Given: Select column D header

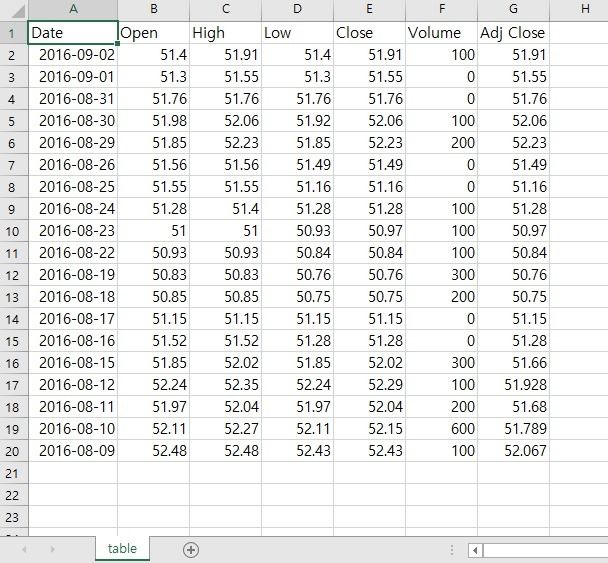Looking at the screenshot, I should click(x=297, y=9).
